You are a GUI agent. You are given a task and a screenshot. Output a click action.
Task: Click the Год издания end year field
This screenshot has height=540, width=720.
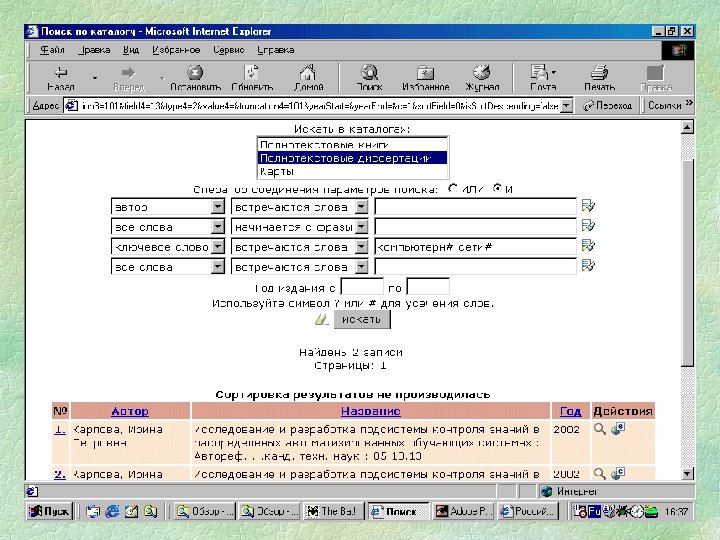(428, 287)
